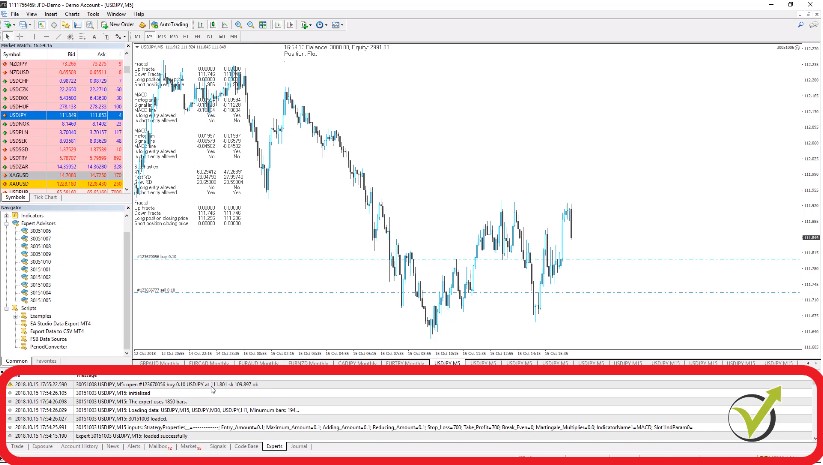Select the Text tool
The width and height of the screenshot is (823, 465).
tap(94, 37)
